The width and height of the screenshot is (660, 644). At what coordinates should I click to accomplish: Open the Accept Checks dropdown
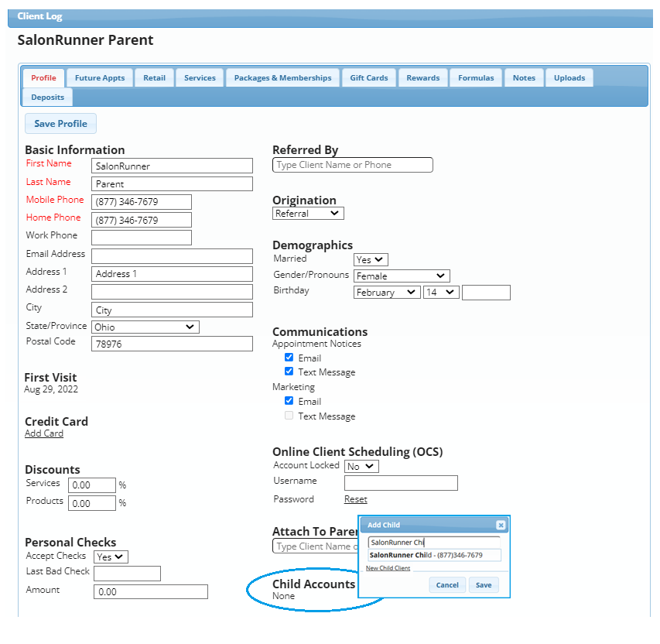point(111,557)
